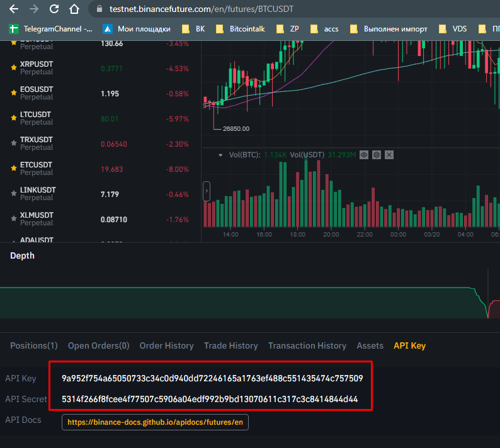Switch to the Open Orders(0) tab
Screen dimensions: 500x448
98,345
